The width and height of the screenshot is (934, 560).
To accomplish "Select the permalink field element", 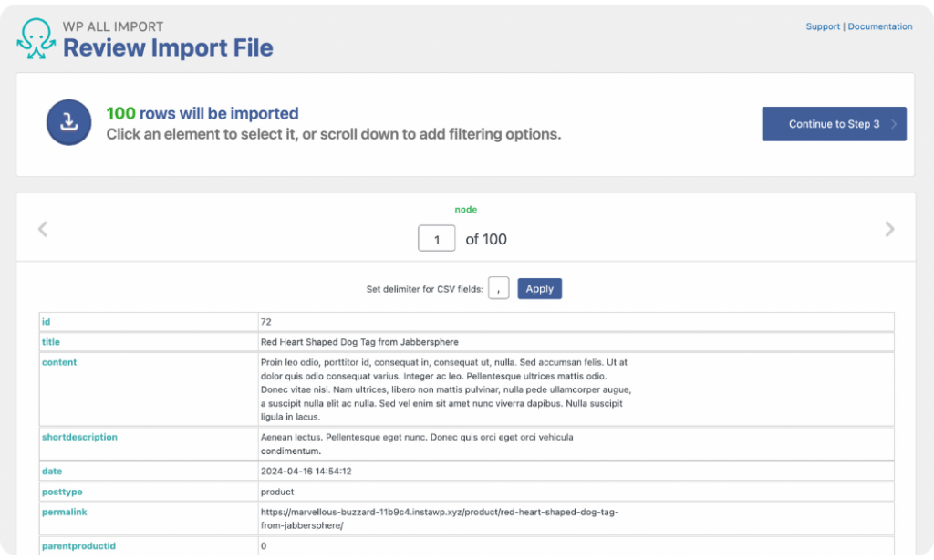I will click(64, 512).
